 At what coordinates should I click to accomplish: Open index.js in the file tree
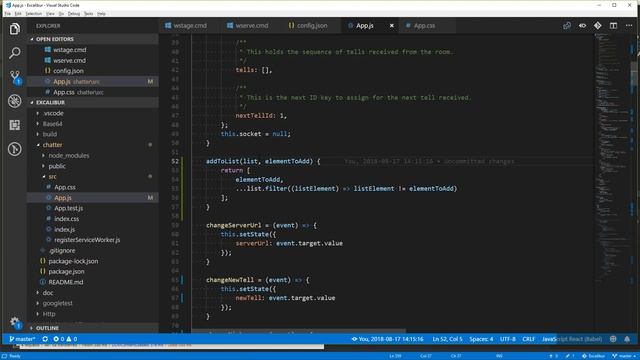[93, 229]
